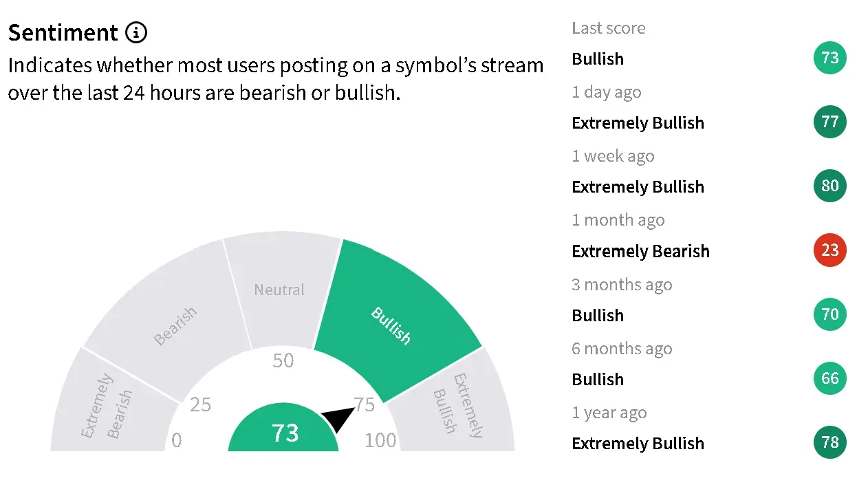This screenshot has height=498, width=868.
Task: Click the 80 score badge for 1 week ago
Action: point(830,186)
